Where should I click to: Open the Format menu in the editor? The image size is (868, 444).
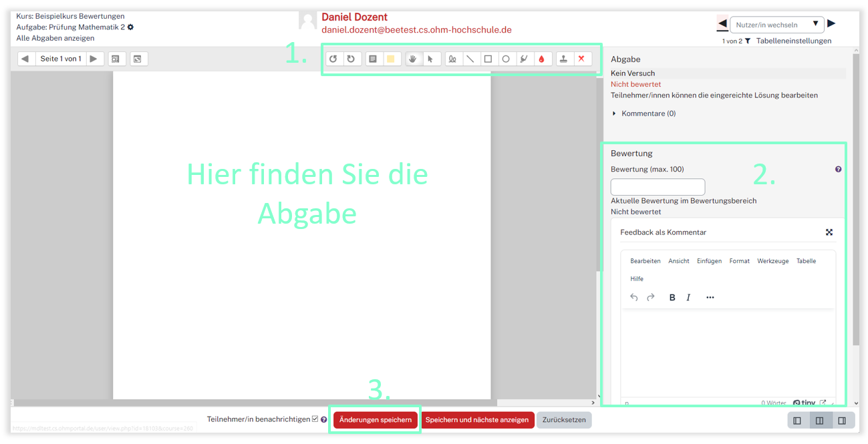point(739,261)
